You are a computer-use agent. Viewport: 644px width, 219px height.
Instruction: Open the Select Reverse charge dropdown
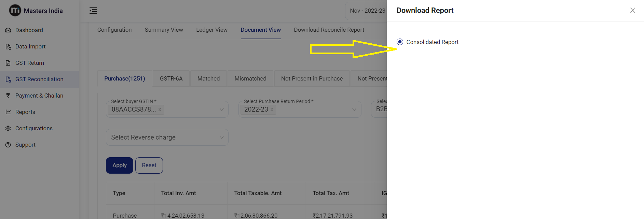pyautogui.click(x=221, y=137)
